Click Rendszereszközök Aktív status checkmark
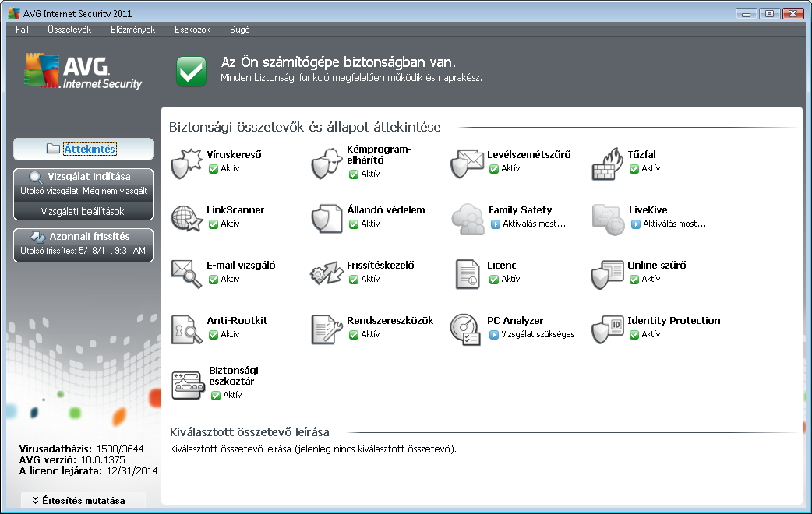 (354, 335)
